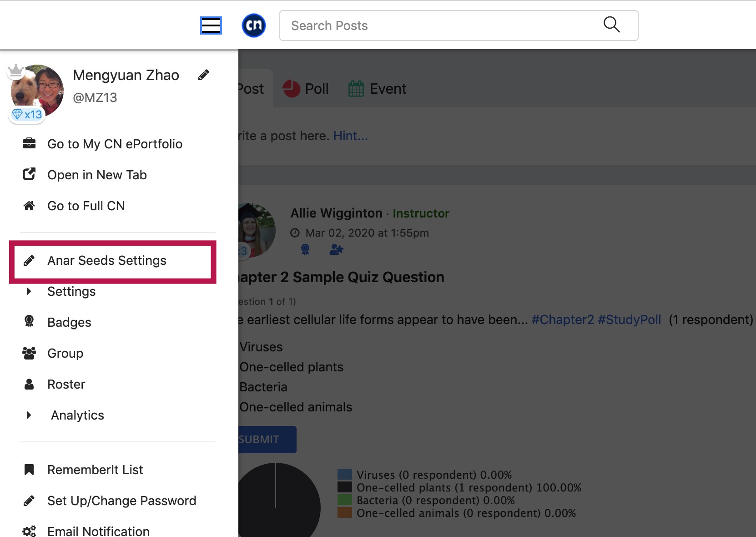Choose the Bacteria poll answer
The image size is (756, 537).
263,387
